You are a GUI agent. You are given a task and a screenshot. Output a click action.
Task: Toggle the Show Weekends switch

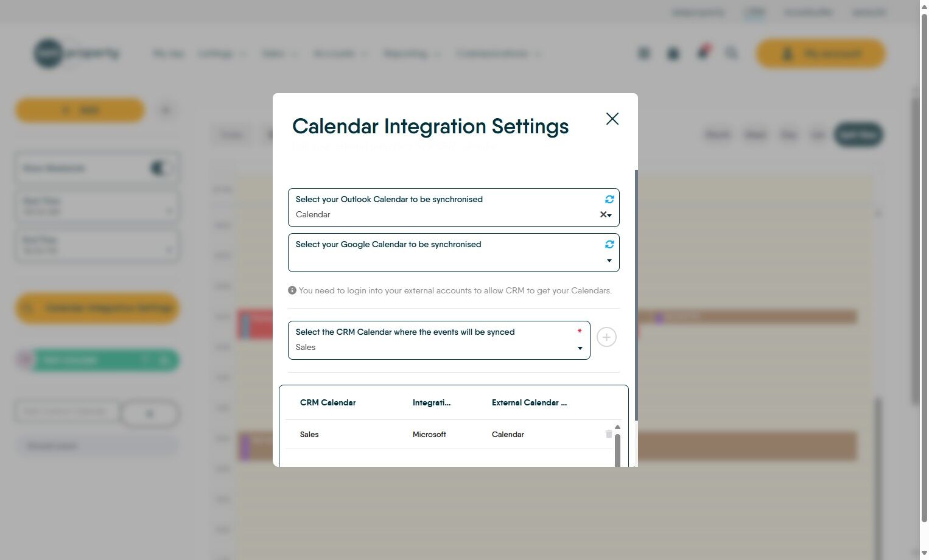tap(161, 168)
